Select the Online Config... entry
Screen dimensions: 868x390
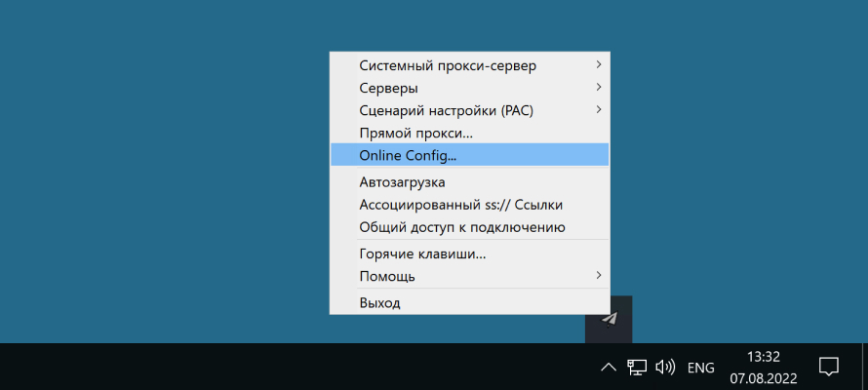[469, 155]
